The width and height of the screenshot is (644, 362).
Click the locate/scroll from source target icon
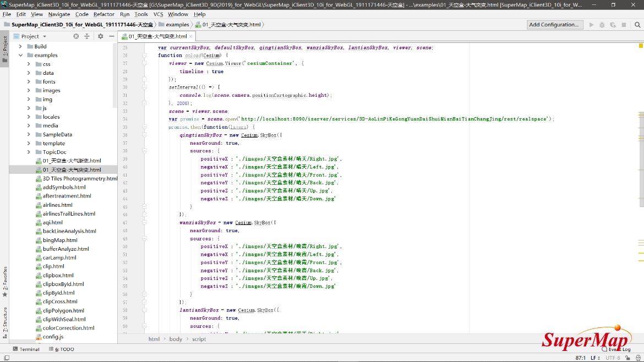click(x=76, y=36)
